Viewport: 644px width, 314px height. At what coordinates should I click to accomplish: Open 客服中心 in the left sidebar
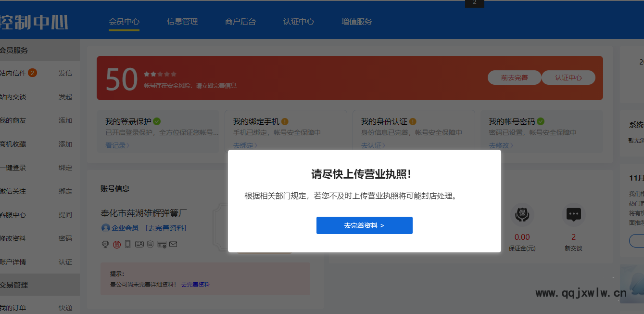[x=13, y=215]
